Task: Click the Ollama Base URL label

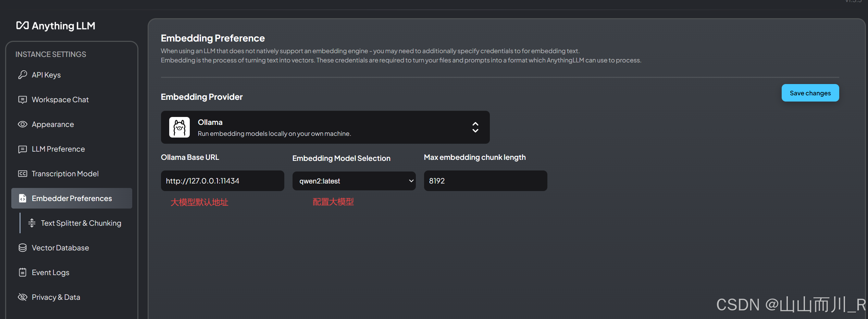Action: [190, 157]
